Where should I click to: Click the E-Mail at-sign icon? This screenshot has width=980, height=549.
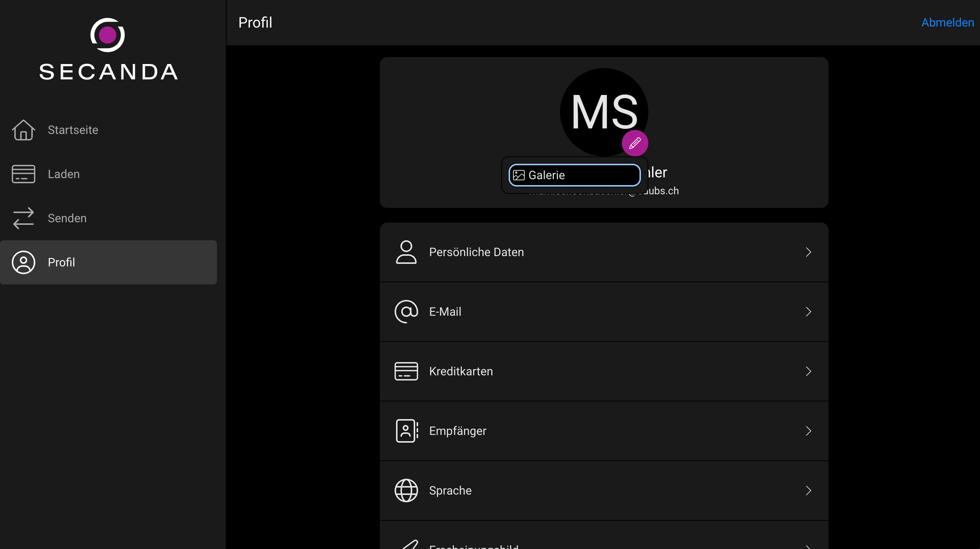point(406,312)
